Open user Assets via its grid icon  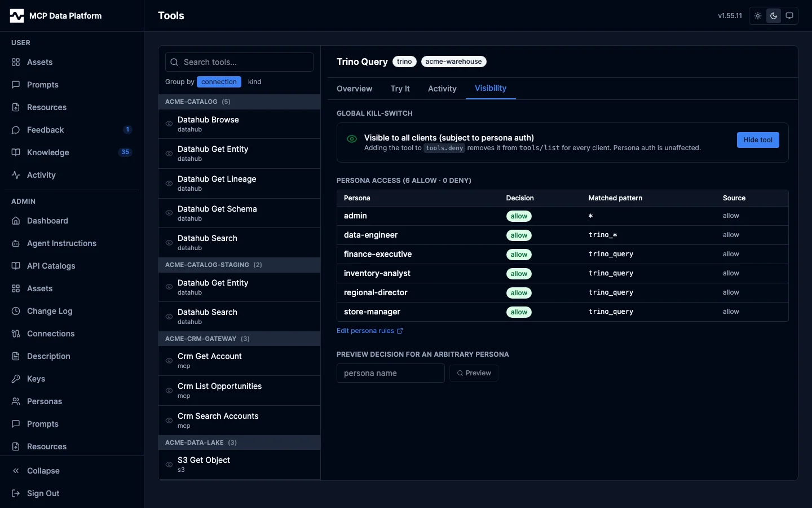pos(16,62)
